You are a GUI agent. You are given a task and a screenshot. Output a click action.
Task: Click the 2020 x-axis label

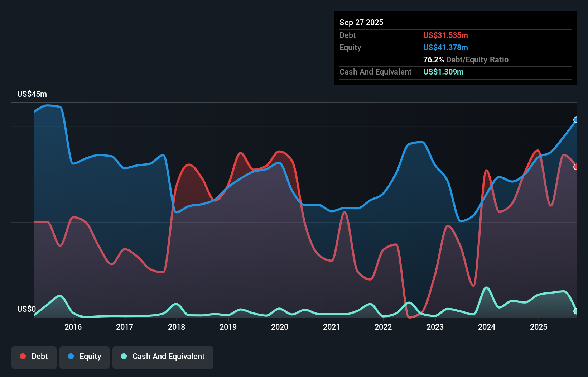[280, 327]
